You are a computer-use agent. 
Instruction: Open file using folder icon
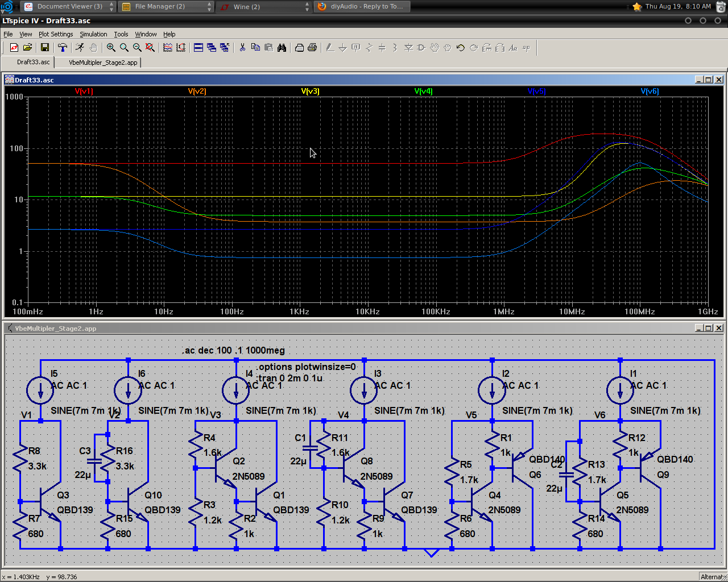27,48
